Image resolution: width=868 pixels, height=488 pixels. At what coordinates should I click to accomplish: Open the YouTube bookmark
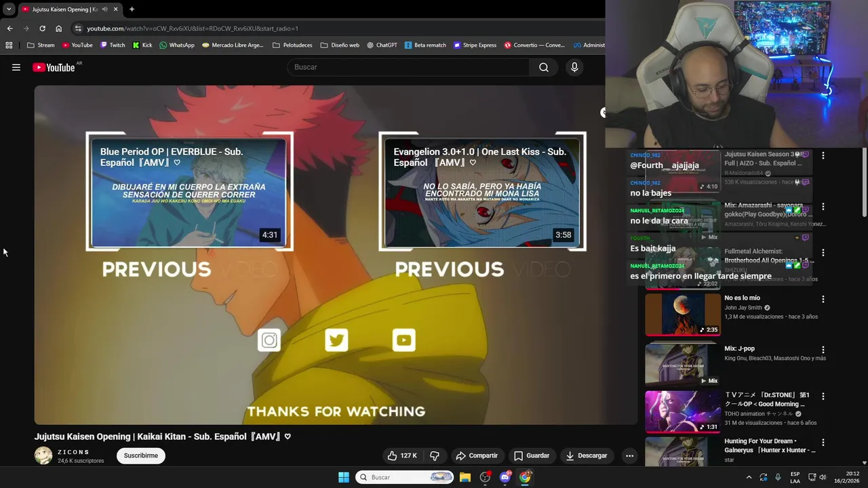(77, 45)
